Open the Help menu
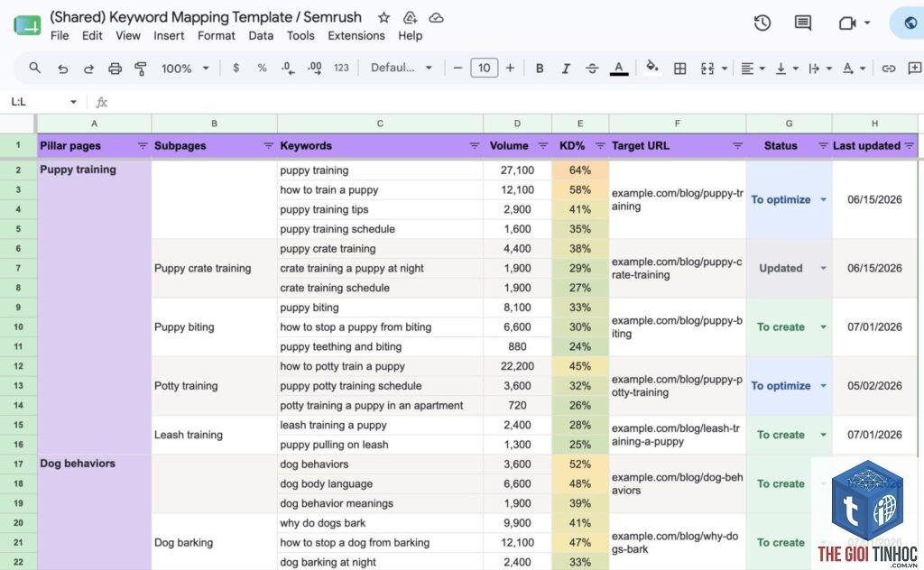 coord(411,35)
